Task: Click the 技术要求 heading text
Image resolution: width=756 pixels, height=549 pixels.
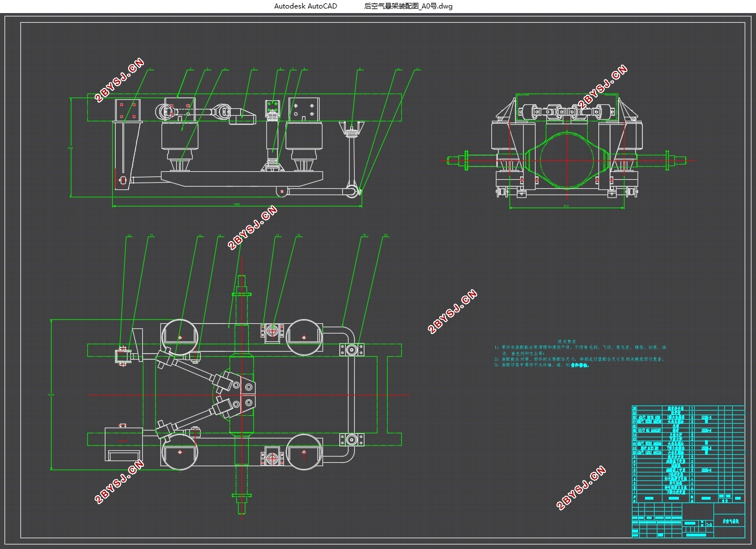Action: tap(566, 341)
